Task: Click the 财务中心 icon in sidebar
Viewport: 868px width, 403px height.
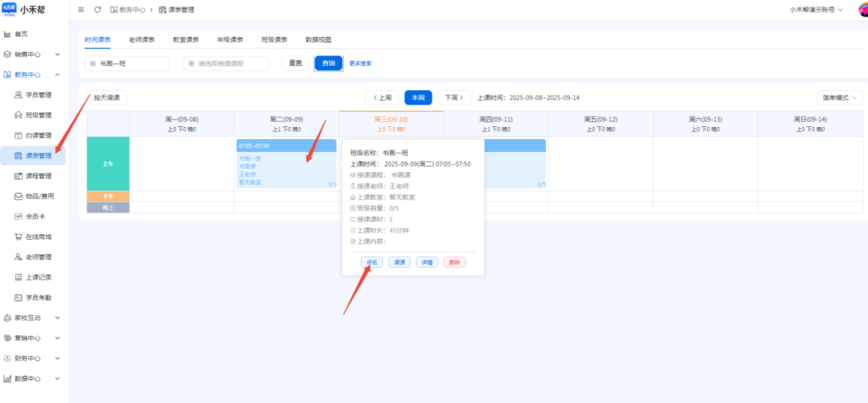Action: [7, 358]
